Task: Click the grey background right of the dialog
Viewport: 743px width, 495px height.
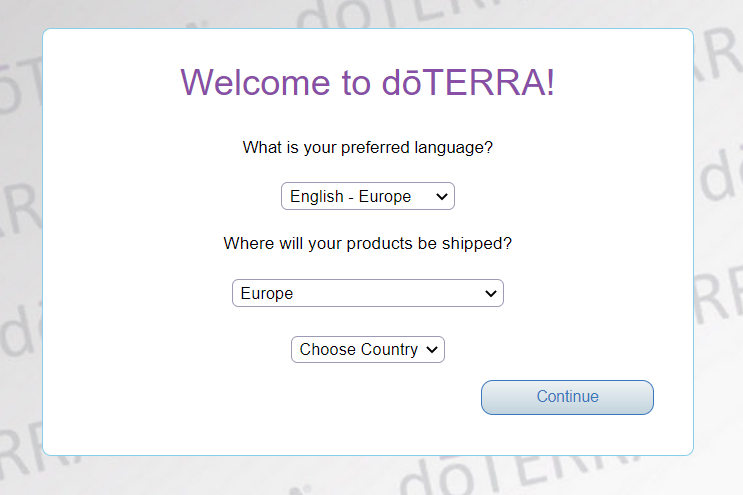Action: pyautogui.click(x=718, y=250)
